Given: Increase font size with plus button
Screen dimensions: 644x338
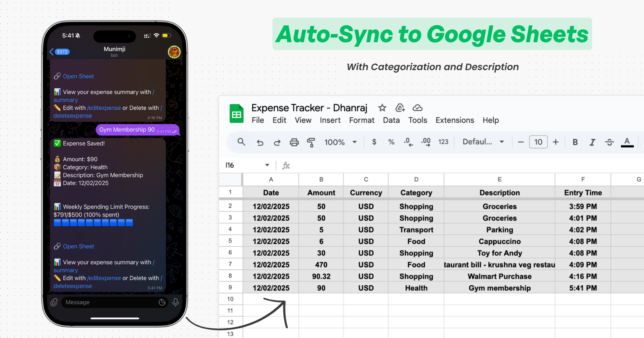Looking at the screenshot, I should pos(556,142).
